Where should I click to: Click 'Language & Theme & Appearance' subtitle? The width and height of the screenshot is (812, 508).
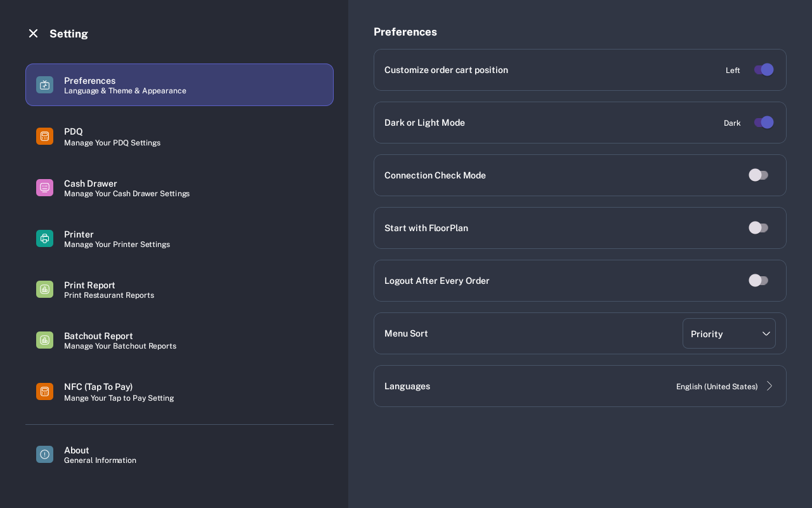[125, 91]
